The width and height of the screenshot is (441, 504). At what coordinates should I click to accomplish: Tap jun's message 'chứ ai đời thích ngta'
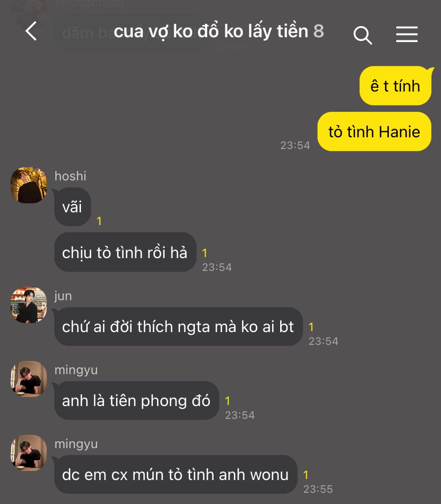[x=178, y=327]
